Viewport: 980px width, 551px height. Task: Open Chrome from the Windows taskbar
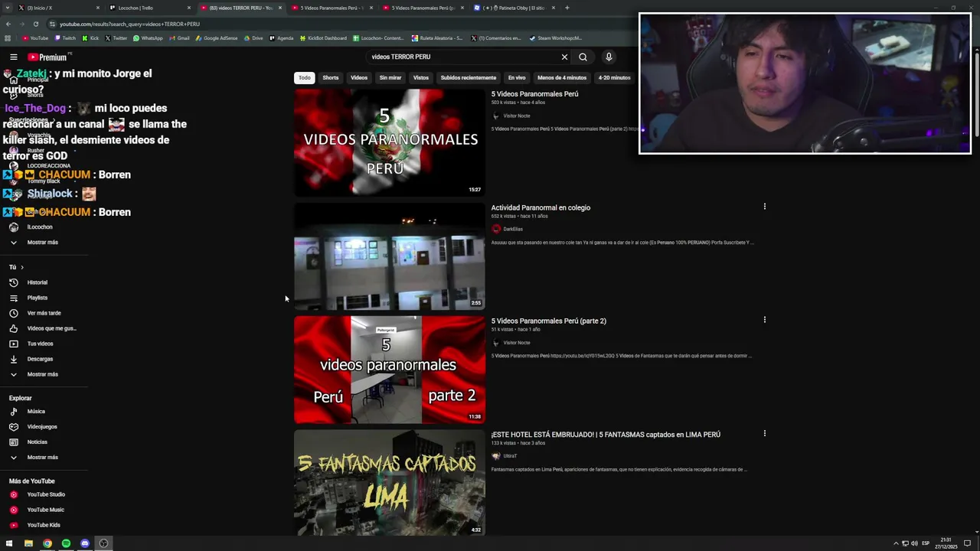(x=47, y=543)
